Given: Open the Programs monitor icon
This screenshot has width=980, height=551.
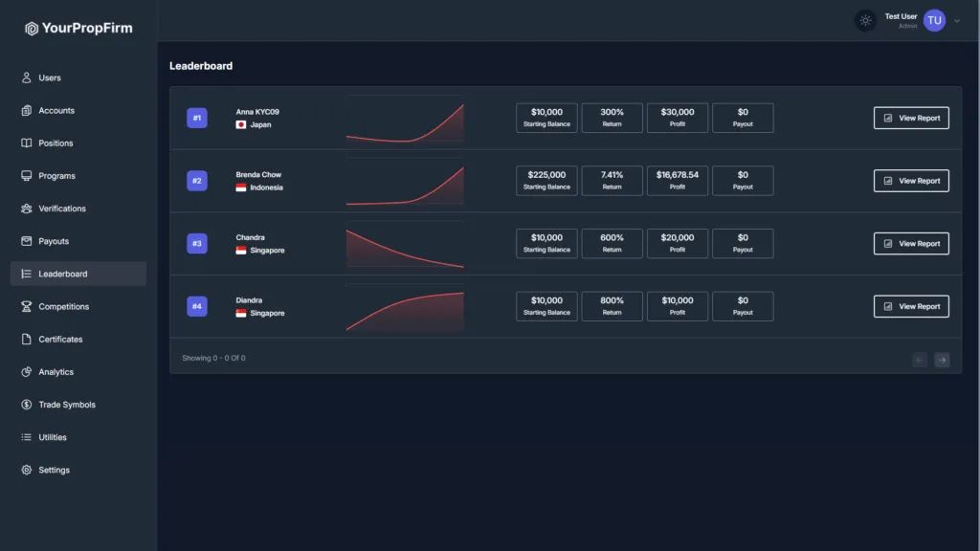Looking at the screenshot, I should click(x=26, y=176).
